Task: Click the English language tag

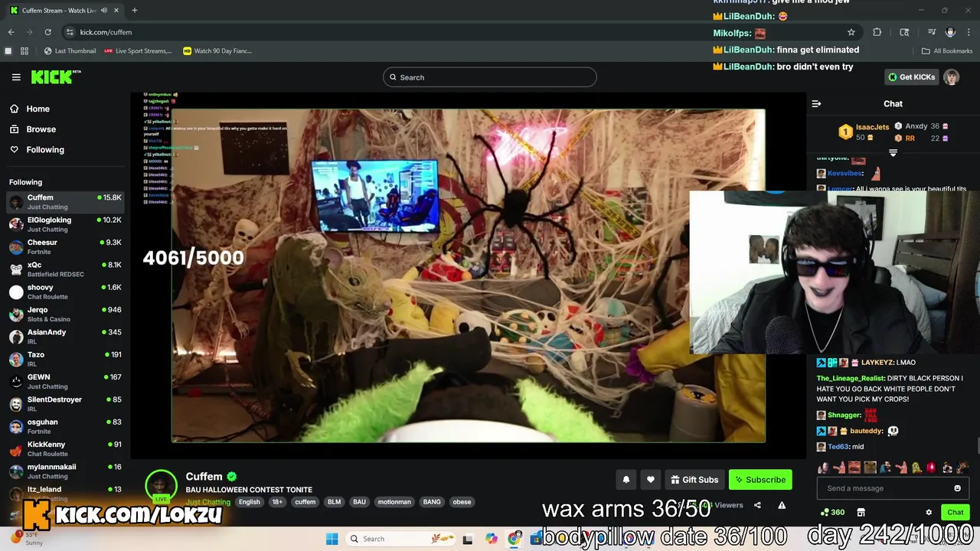Action: tap(250, 502)
